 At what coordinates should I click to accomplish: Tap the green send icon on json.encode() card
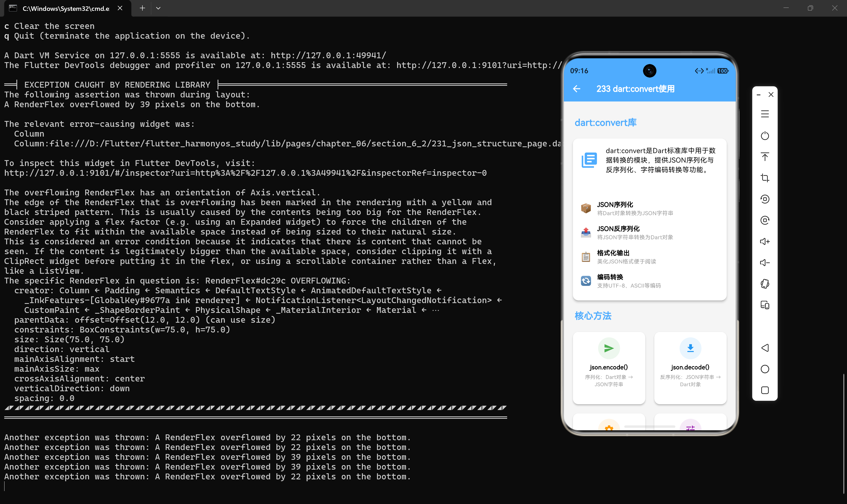[x=609, y=348]
